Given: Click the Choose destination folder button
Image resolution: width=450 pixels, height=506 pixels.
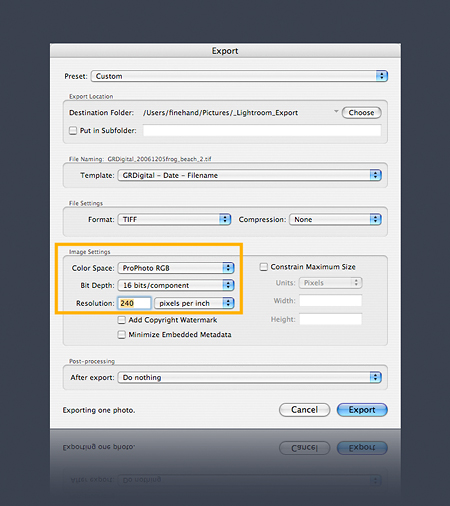Looking at the screenshot, I should point(362,113).
